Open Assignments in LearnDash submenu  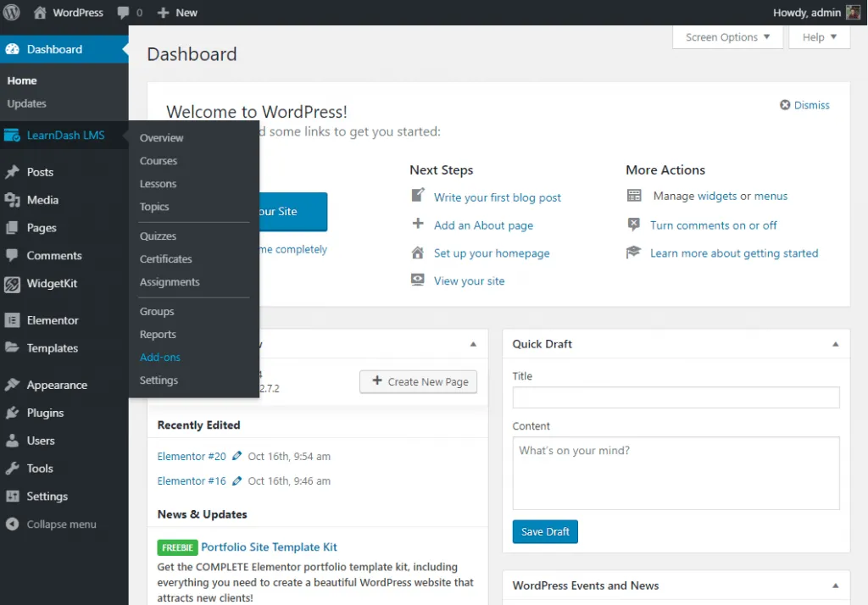pyautogui.click(x=170, y=282)
